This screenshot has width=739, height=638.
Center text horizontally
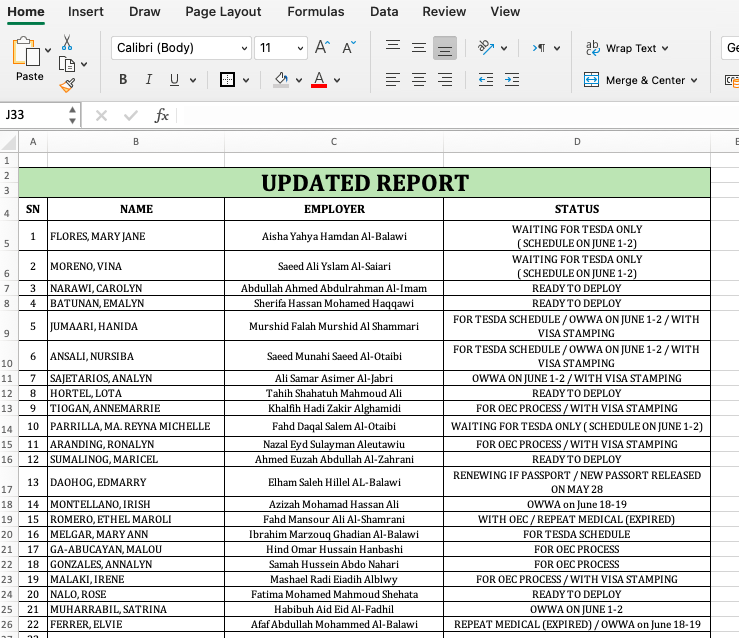click(x=419, y=80)
